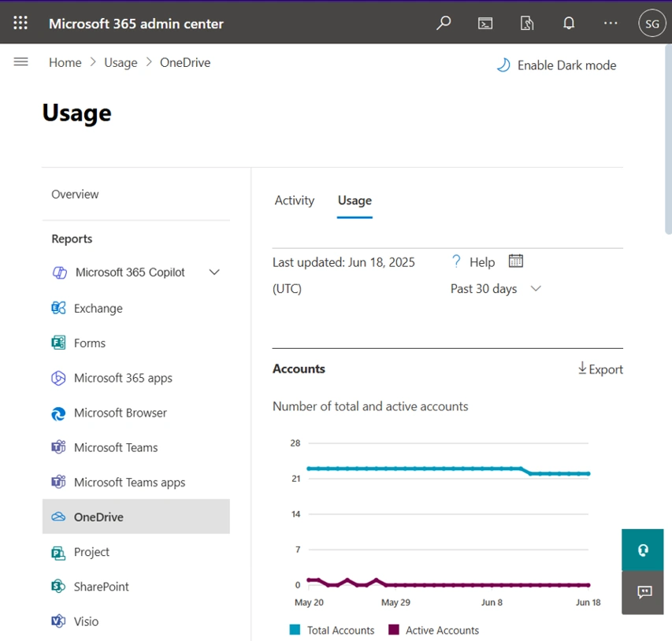Open the more options ellipsis
This screenshot has width=672, height=641.
tap(611, 23)
